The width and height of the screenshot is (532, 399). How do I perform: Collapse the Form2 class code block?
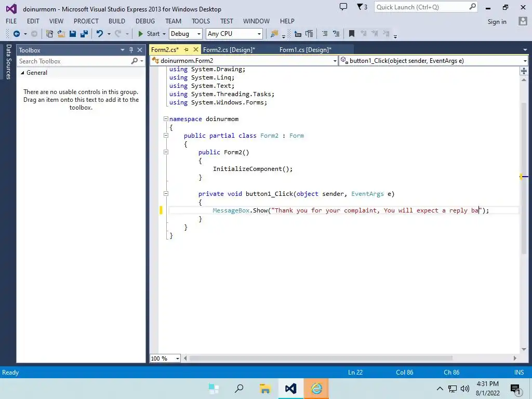166,136
